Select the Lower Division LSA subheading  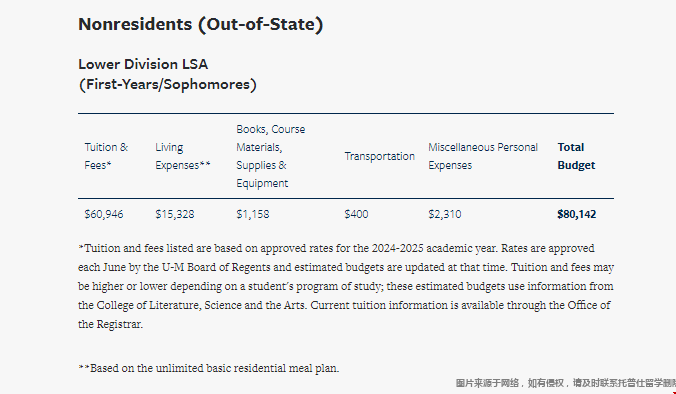click(167, 74)
